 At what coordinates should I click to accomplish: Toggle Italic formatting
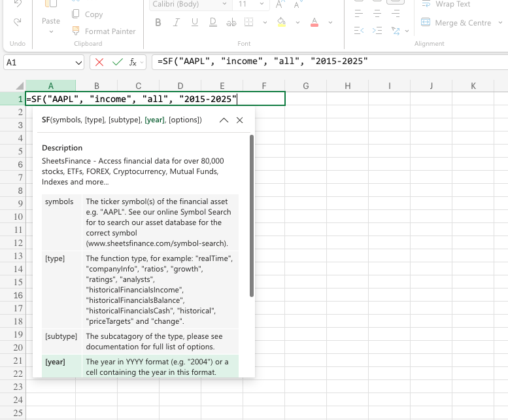pyautogui.click(x=177, y=22)
